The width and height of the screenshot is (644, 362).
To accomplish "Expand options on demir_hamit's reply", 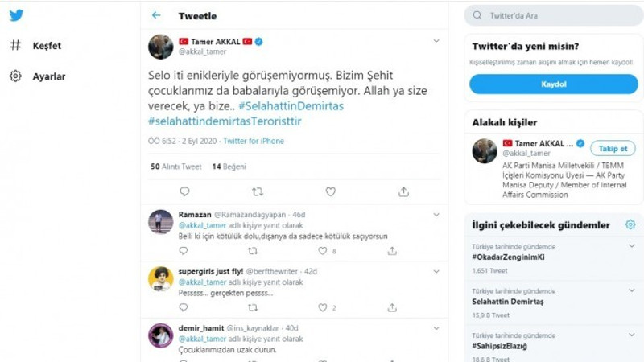I will click(x=436, y=328).
